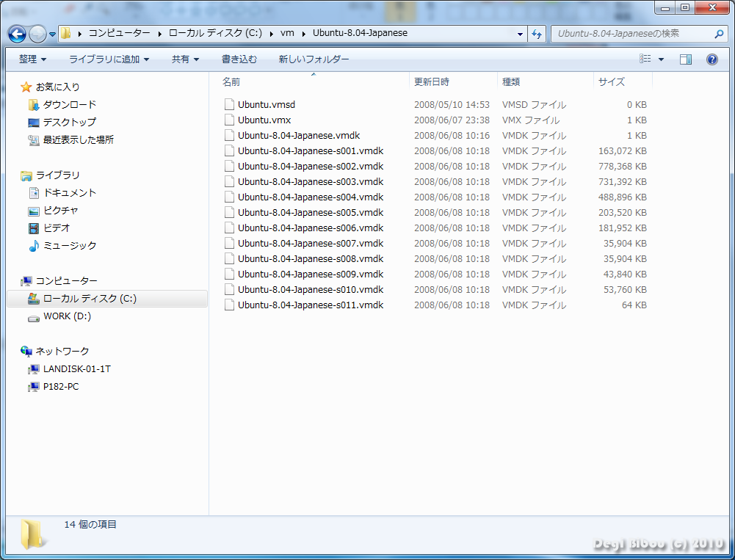The height and width of the screenshot is (560, 735).
Task: Go back with the blue Back arrow
Action: pos(18,34)
